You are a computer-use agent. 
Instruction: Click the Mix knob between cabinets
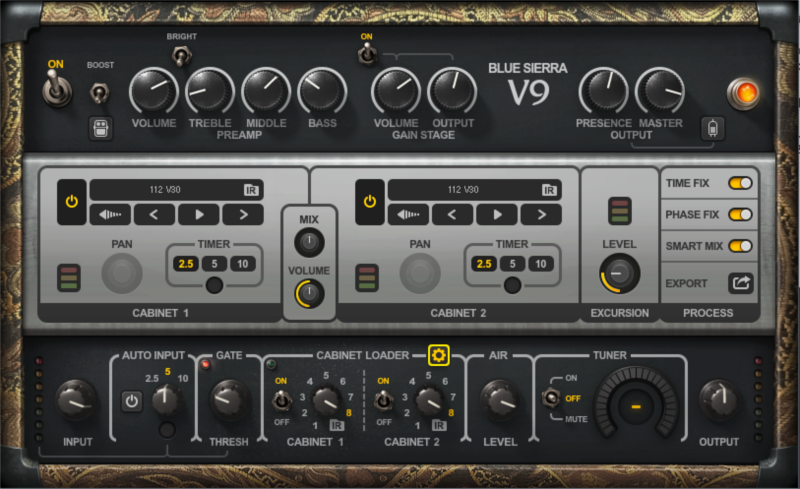[309, 242]
